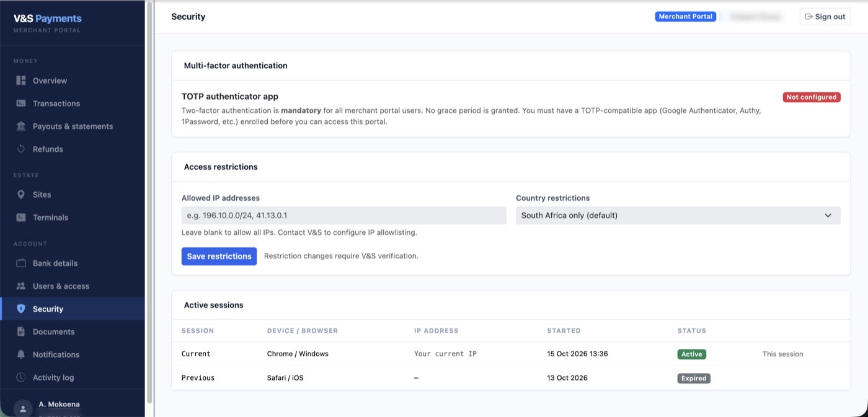
Task: View the Activity log label
Action: [53, 378]
